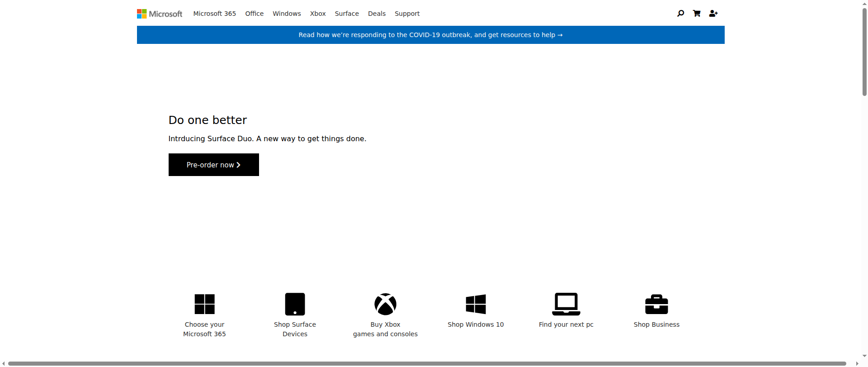Click the vertical scrollbar thumb
This screenshot has height=367, width=868.
[x=864, y=50]
